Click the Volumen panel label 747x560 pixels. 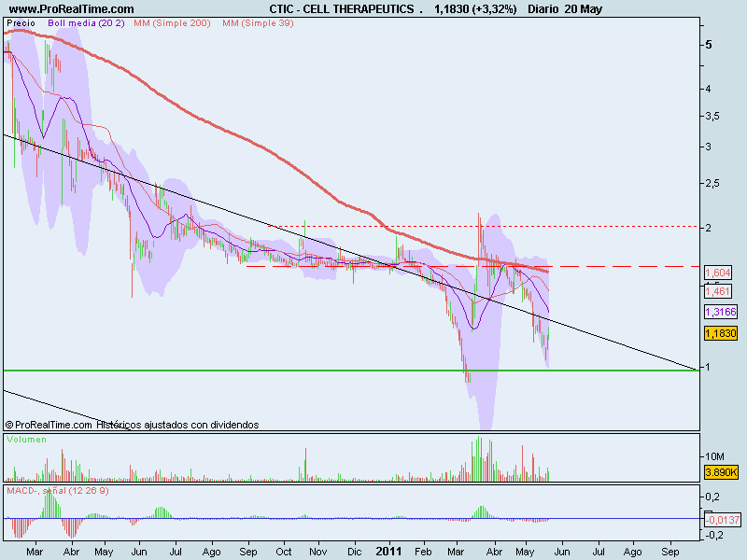pyautogui.click(x=27, y=440)
